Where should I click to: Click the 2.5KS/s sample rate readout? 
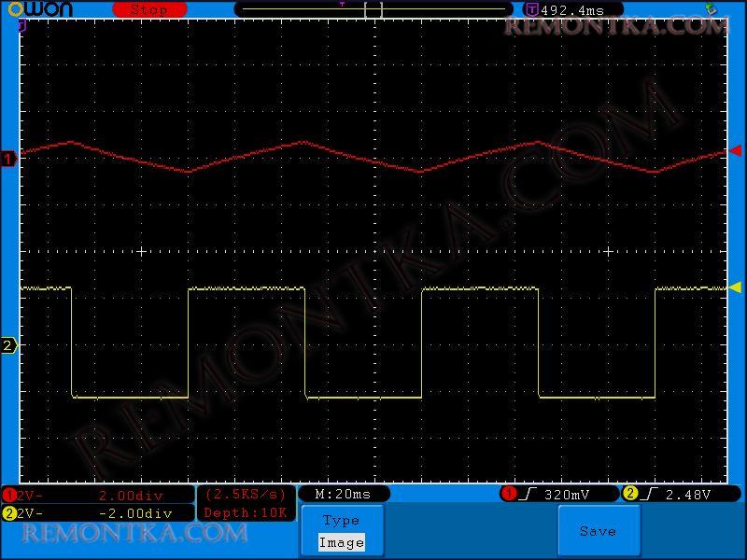point(247,494)
